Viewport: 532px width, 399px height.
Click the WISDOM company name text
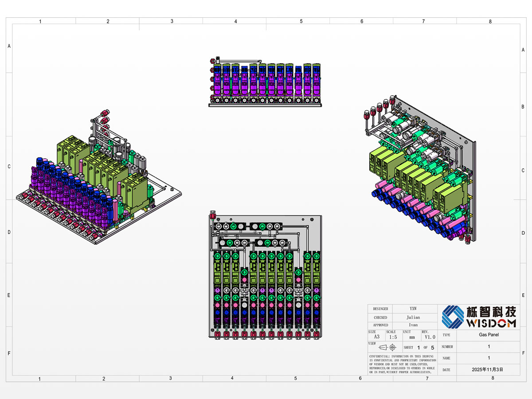491,323
